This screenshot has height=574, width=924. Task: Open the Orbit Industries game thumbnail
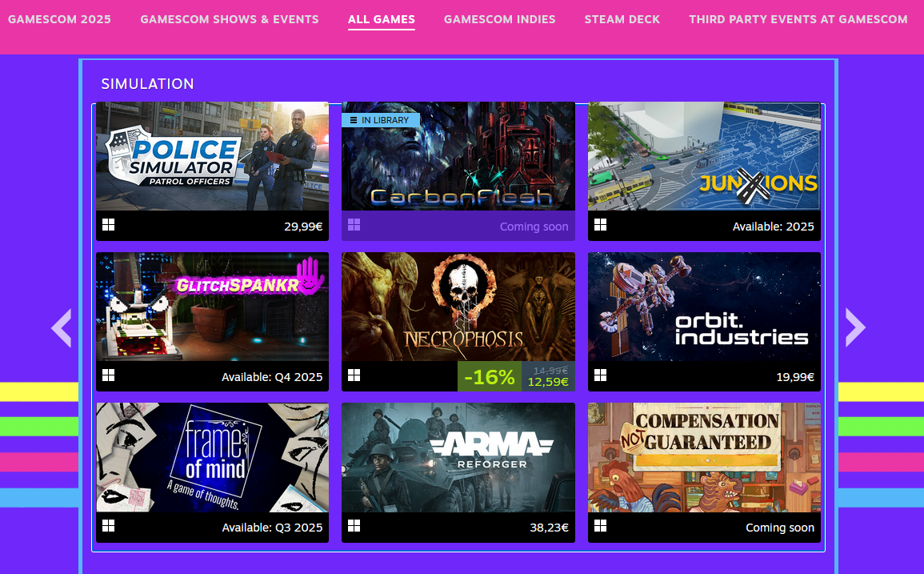(704, 307)
